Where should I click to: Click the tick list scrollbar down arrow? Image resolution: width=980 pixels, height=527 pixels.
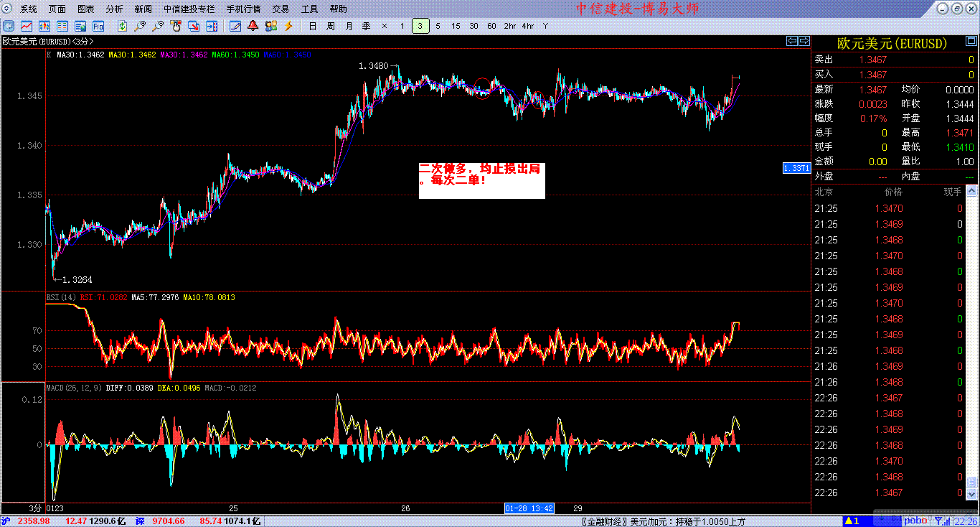point(972,495)
